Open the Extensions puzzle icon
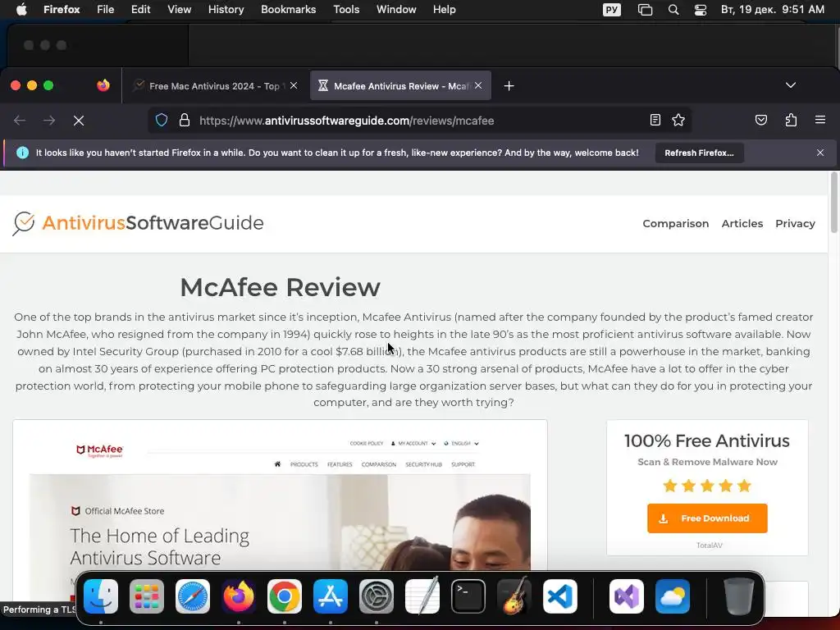The width and height of the screenshot is (840, 630). pos(791,120)
